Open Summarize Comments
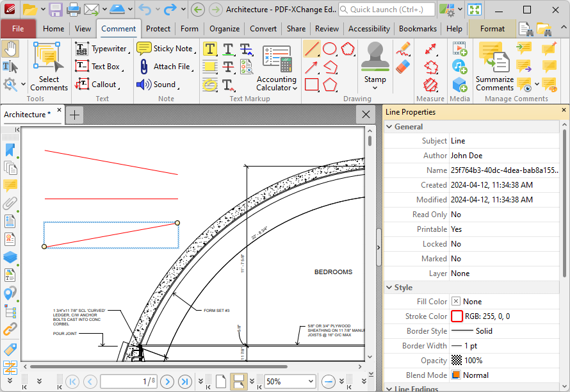This screenshot has height=392, width=570. pyautogui.click(x=495, y=67)
